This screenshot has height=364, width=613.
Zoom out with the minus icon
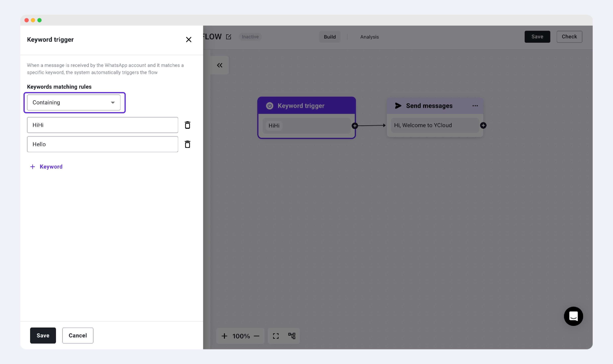coord(256,336)
